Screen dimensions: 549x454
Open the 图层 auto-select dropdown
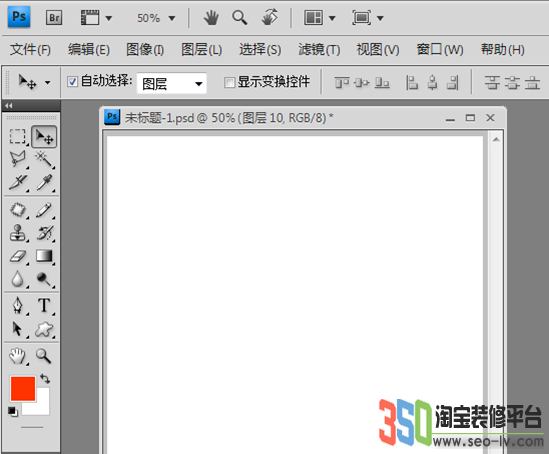(x=172, y=84)
